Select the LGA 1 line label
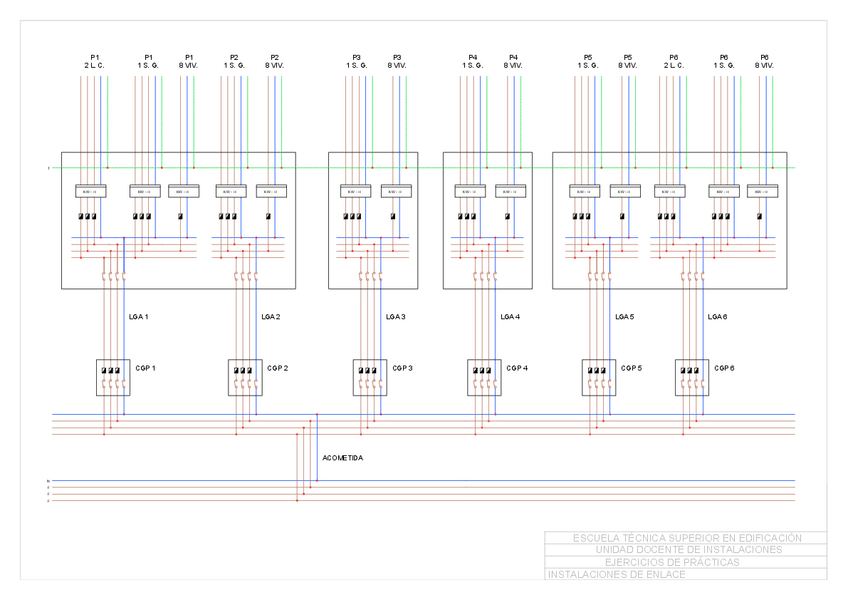Screen dimensions: 848x600 click(x=138, y=317)
